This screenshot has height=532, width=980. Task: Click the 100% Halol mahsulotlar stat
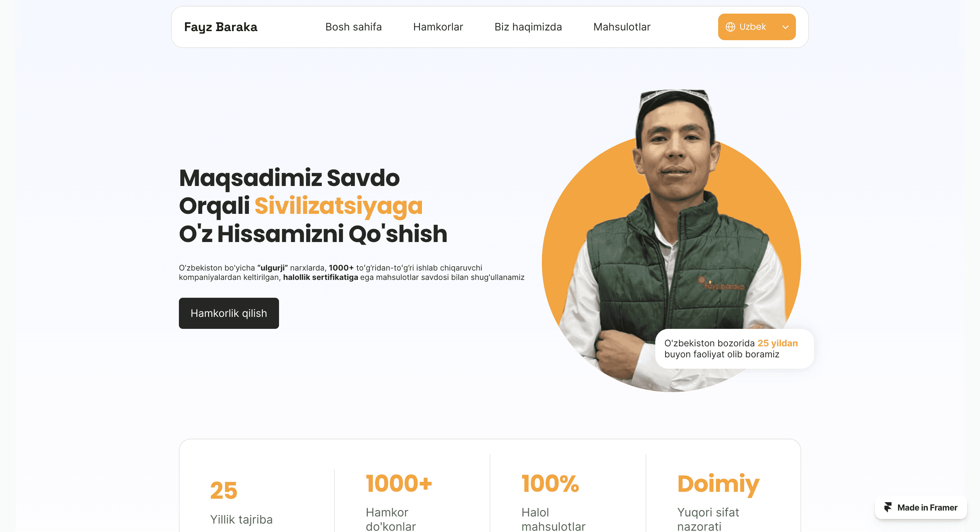pos(554,502)
